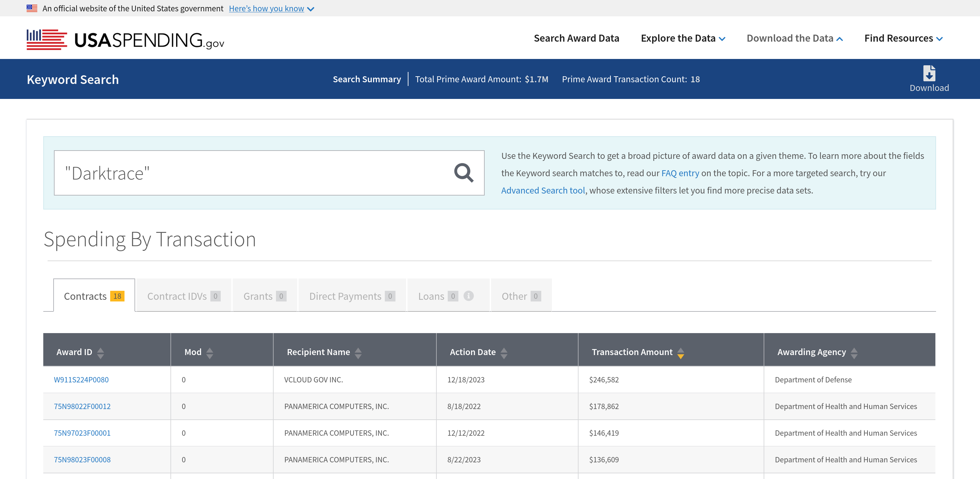The image size is (980, 479).
Task: Select the Contracts tab
Action: click(x=94, y=295)
